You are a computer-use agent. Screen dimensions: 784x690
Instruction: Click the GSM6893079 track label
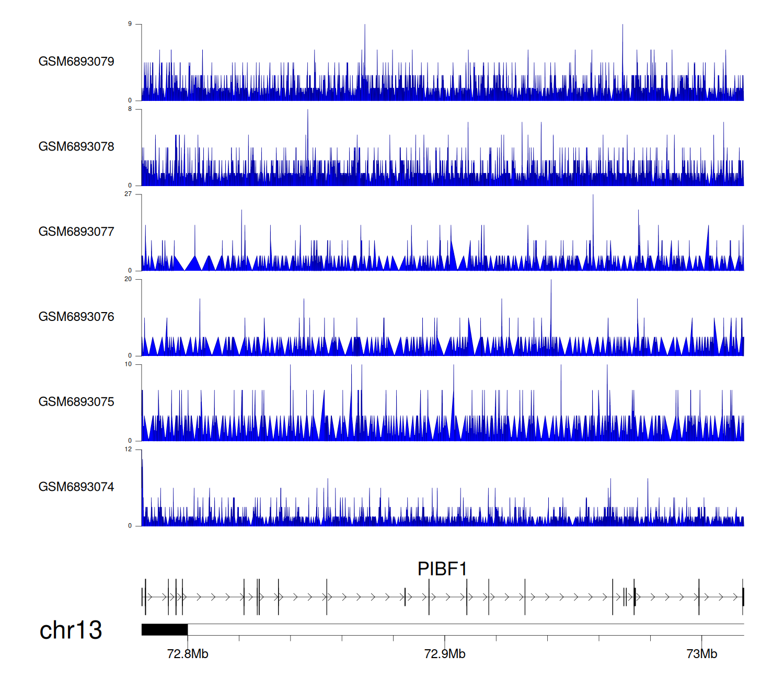76,62
